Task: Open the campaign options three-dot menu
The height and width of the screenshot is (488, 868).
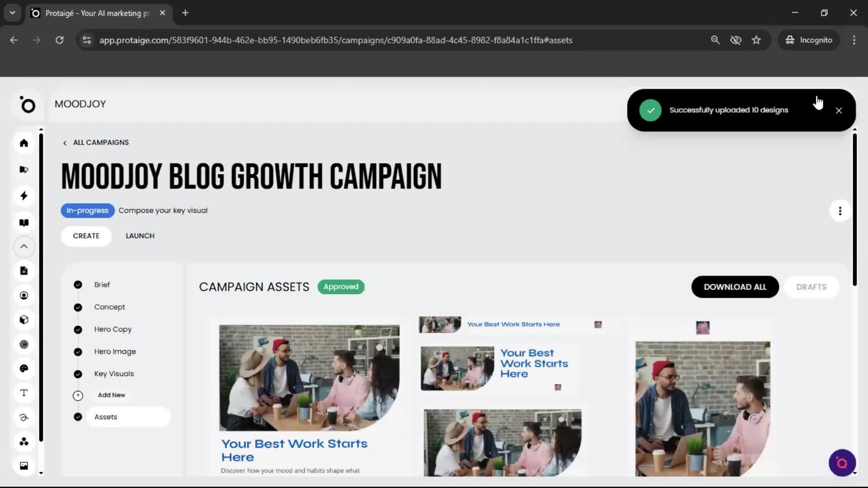Action: [x=840, y=211]
